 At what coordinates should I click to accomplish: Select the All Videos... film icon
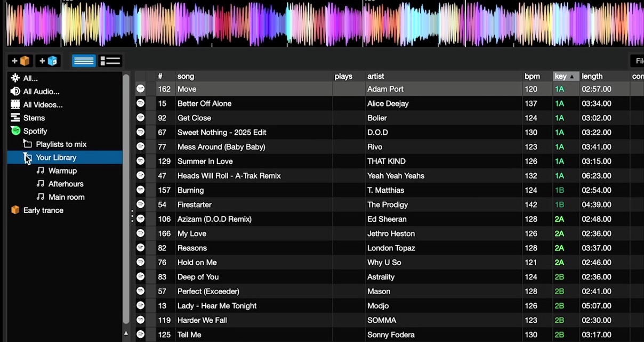tap(15, 105)
